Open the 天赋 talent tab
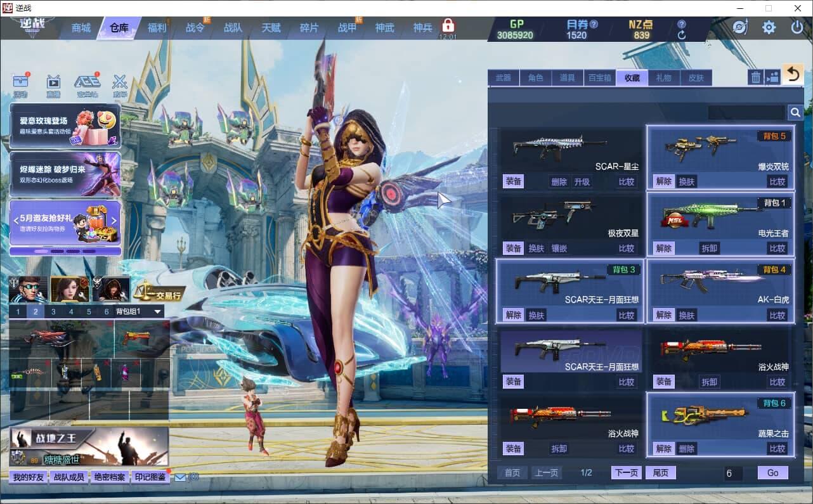 coord(271,28)
